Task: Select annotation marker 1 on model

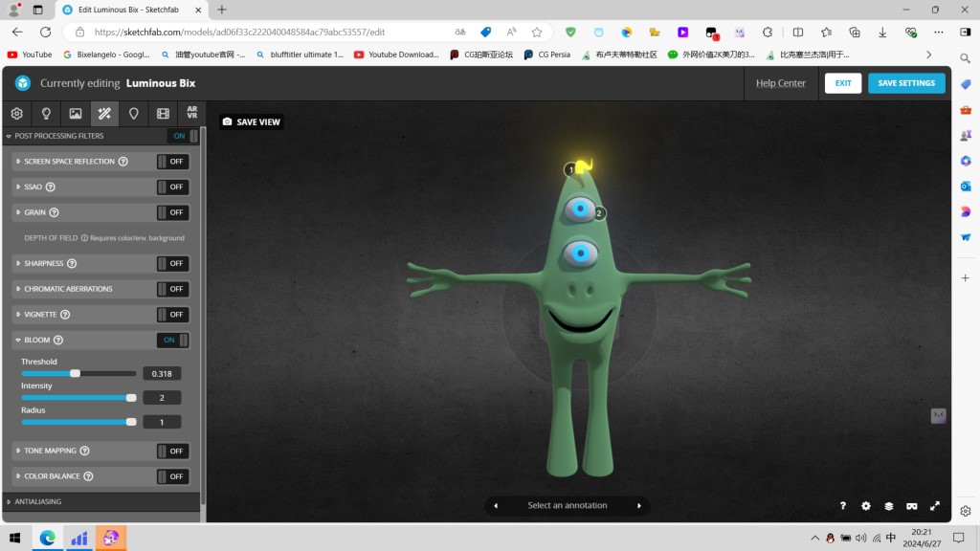Action: pos(570,169)
